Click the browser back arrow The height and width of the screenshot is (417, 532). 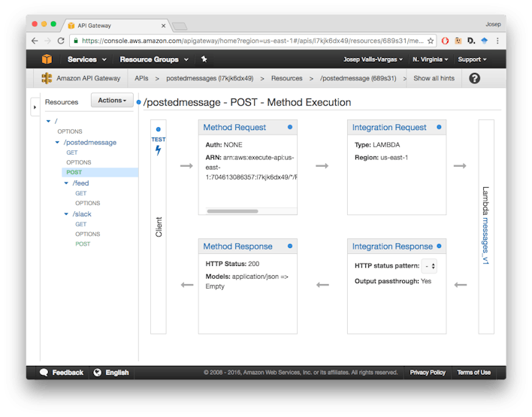pos(35,41)
